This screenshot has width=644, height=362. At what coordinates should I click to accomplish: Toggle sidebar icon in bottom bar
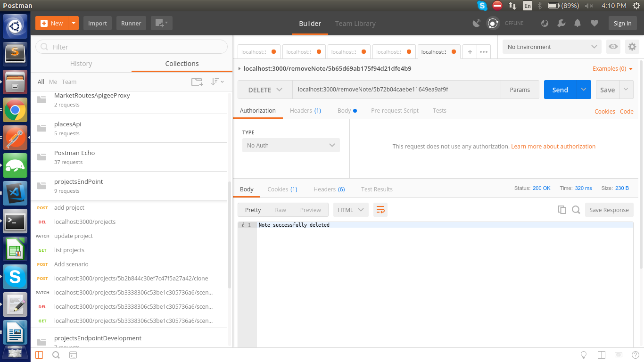39,355
